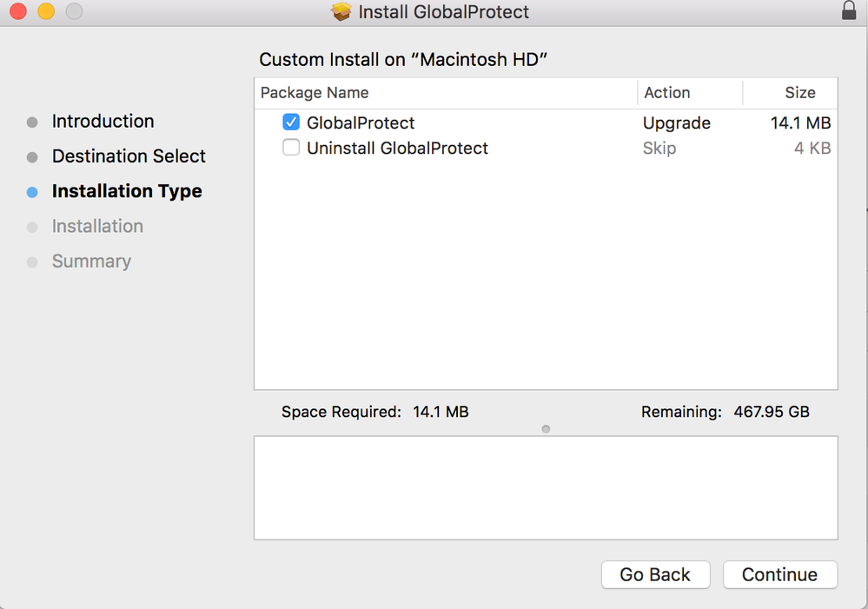This screenshot has height=609, width=868.
Task: Click the gray zoom window button
Action: [74, 11]
